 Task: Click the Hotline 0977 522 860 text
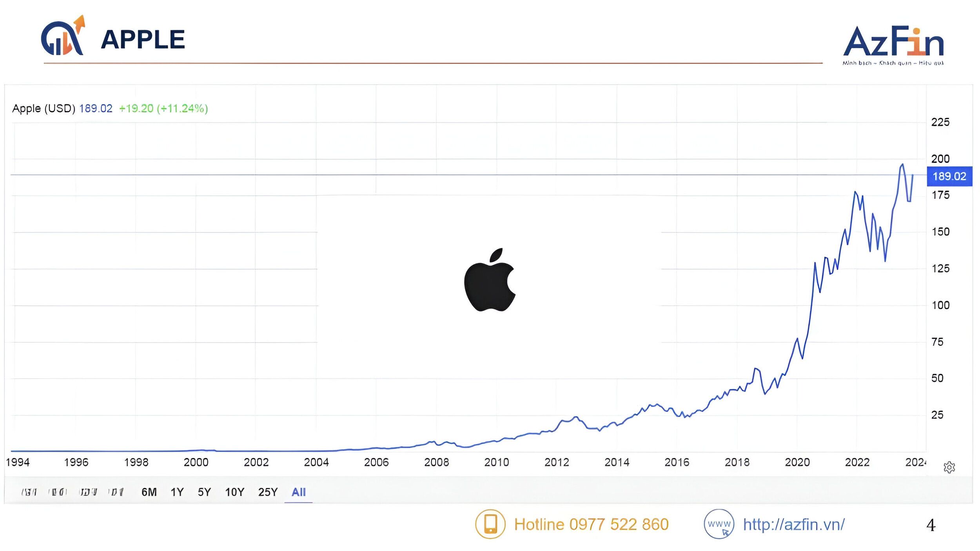591,524
